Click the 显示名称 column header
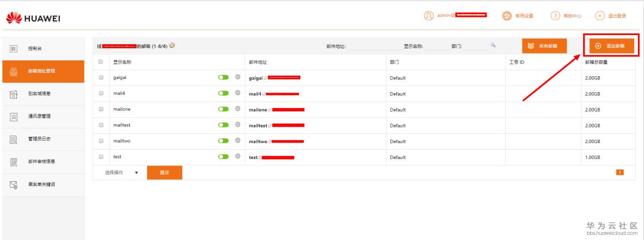The width and height of the screenshot is (644, 240). point(122,62)
